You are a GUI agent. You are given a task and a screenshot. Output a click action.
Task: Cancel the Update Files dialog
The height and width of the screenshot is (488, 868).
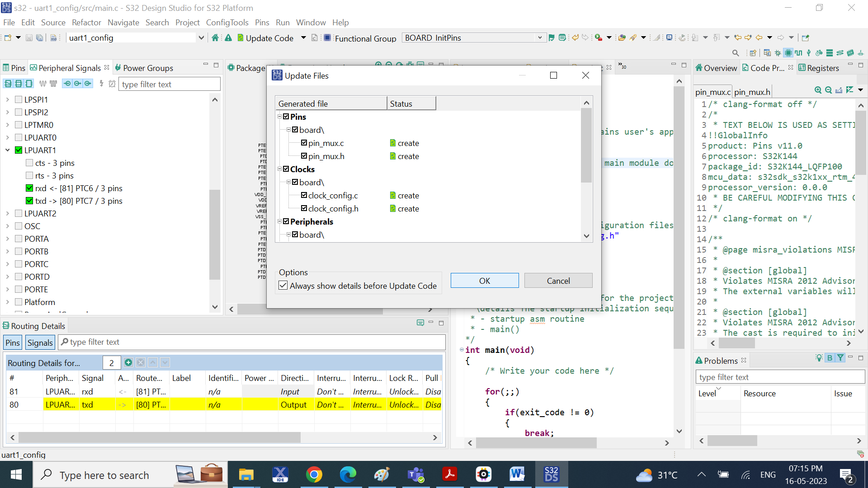click(x=558, y=281)
